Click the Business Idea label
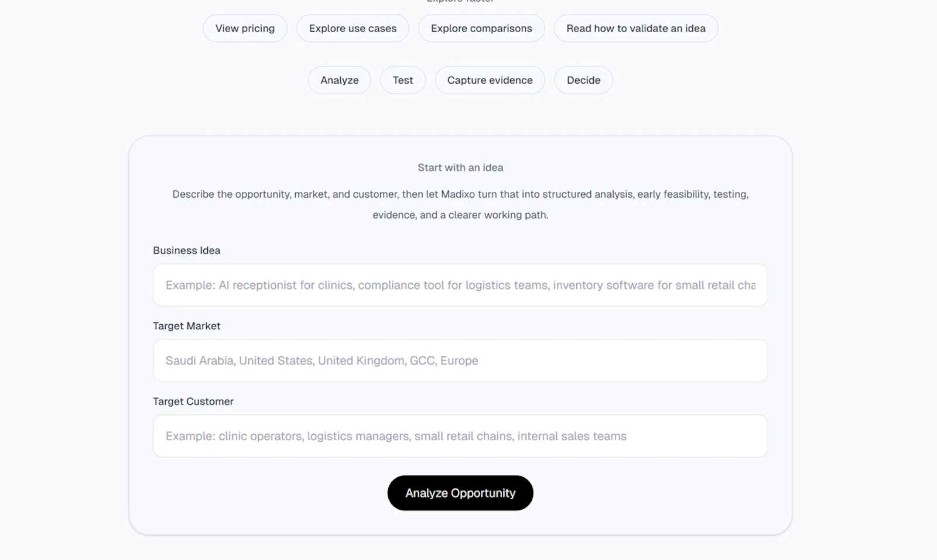This screenshot has height=560, width=937. coord(187,250)
